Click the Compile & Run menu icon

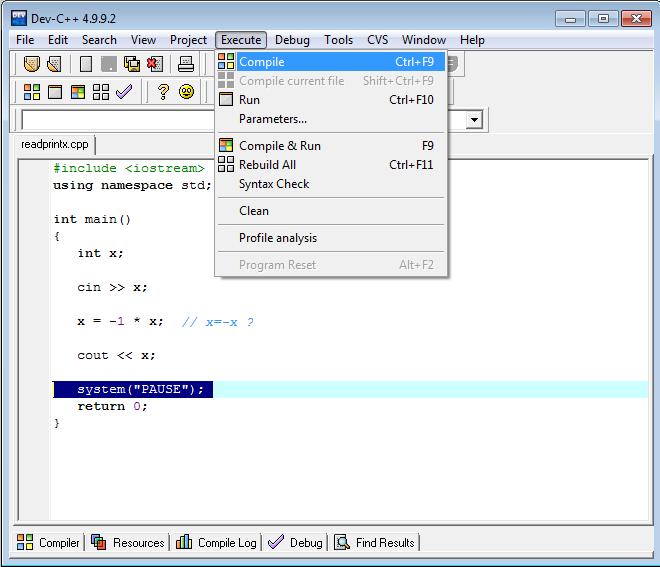pyautogui.click(x=226, y=145)
